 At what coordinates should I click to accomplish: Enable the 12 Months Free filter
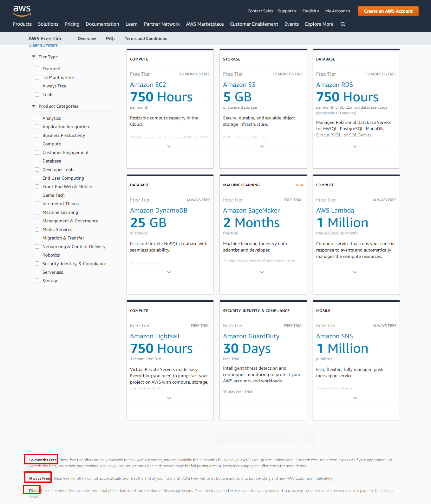click(37, 77)
